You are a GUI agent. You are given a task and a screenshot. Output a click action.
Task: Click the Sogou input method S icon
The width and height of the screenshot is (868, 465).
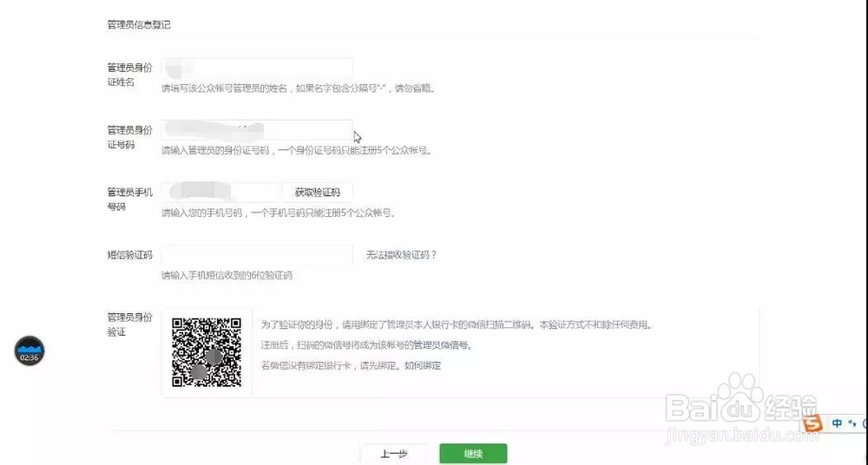coord(812,424)
